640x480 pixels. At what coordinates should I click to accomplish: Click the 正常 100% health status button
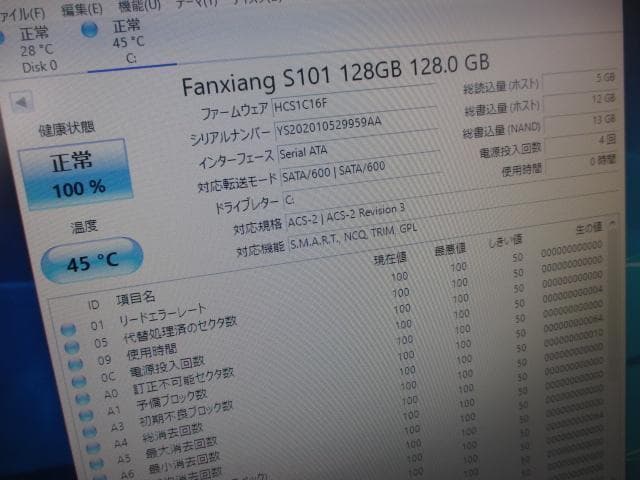82,173
